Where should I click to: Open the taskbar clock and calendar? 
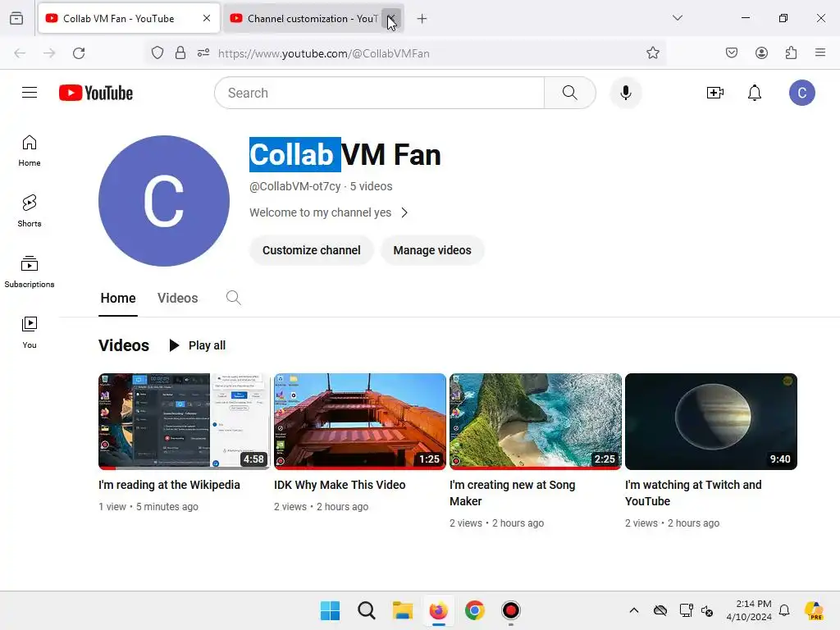(x=749, y=610)
